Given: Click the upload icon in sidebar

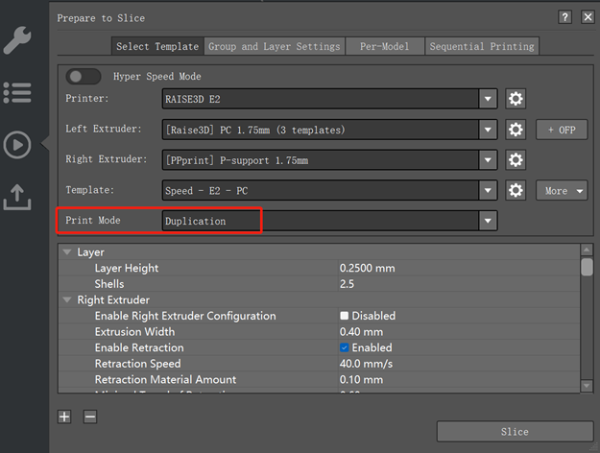Looking at the screenshot, I should [17, 198].
